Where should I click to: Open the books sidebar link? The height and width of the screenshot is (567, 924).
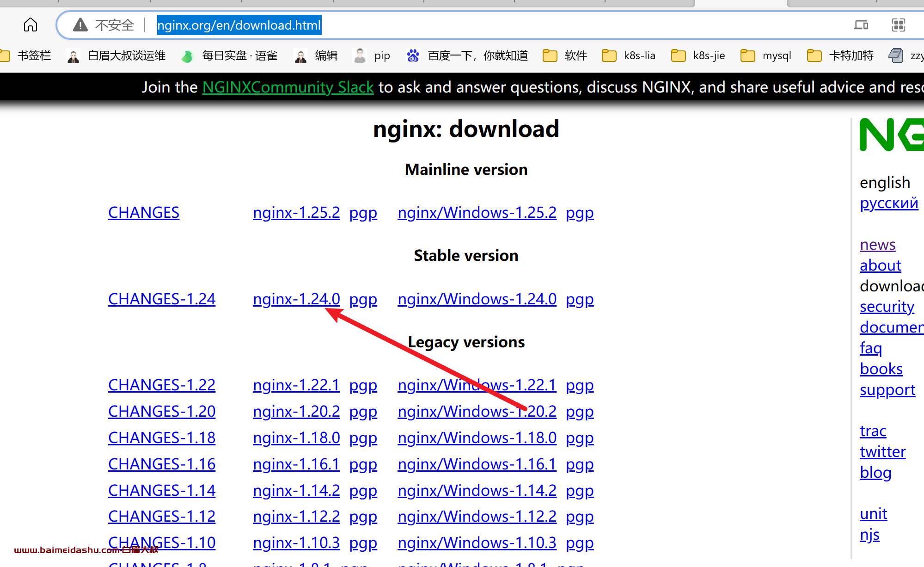coord(881,369)
